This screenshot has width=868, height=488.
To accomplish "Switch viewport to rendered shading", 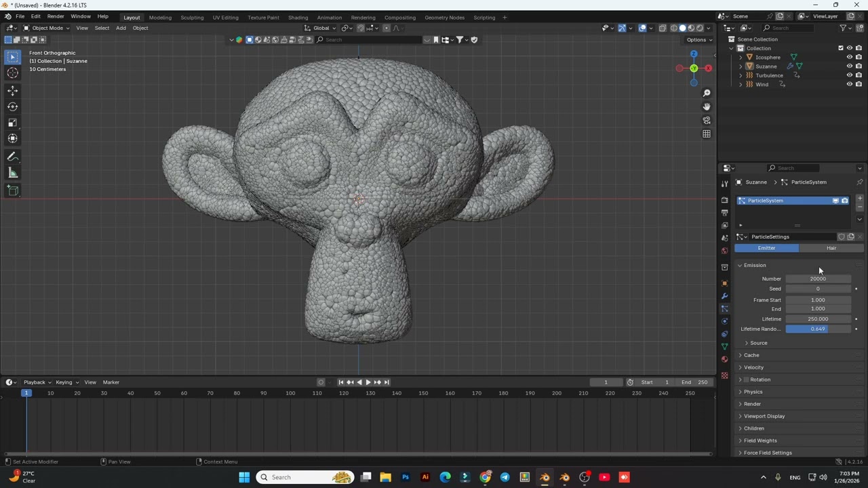I will click(x=699, y=28).
